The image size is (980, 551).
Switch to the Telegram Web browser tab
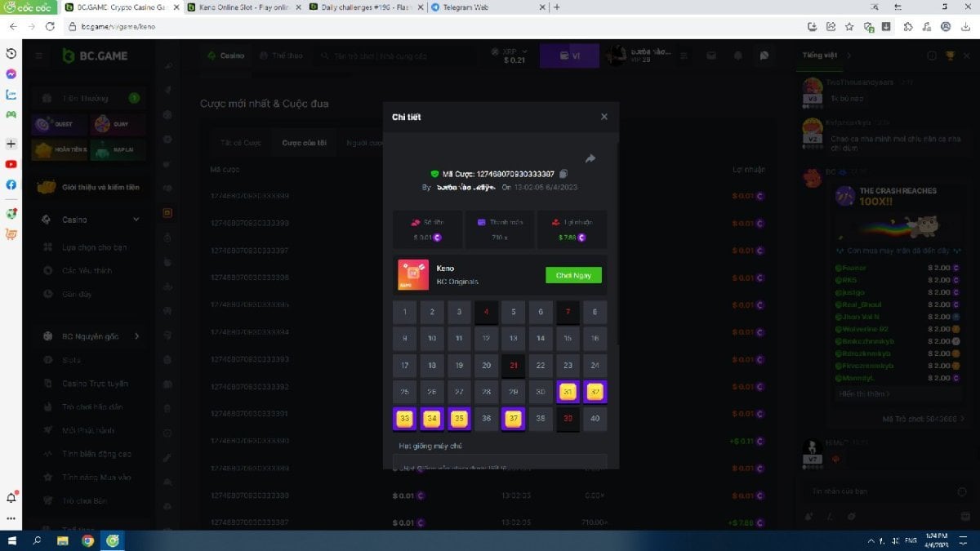pyautogui.click(x=482, y=7)
